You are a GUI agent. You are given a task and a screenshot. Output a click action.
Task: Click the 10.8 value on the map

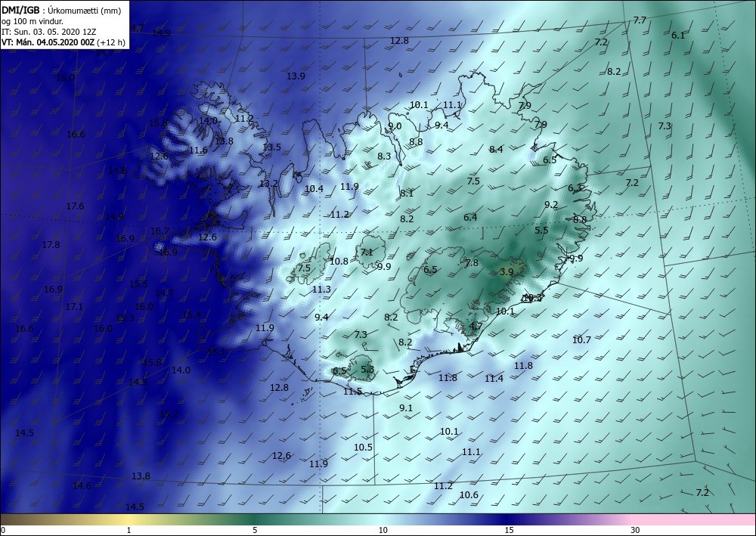339,262
